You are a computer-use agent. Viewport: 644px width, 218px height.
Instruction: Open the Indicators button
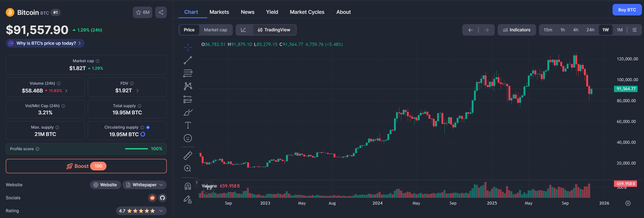(517, 30)
